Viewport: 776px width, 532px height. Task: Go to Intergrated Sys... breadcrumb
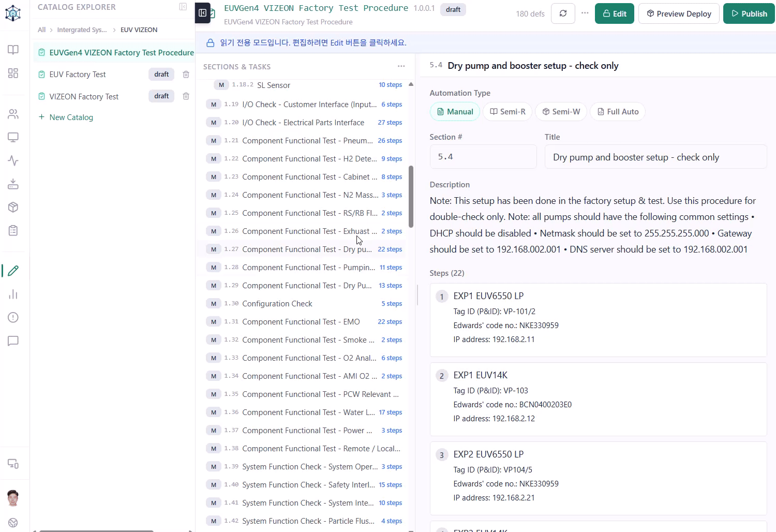[x=82, y=30]
